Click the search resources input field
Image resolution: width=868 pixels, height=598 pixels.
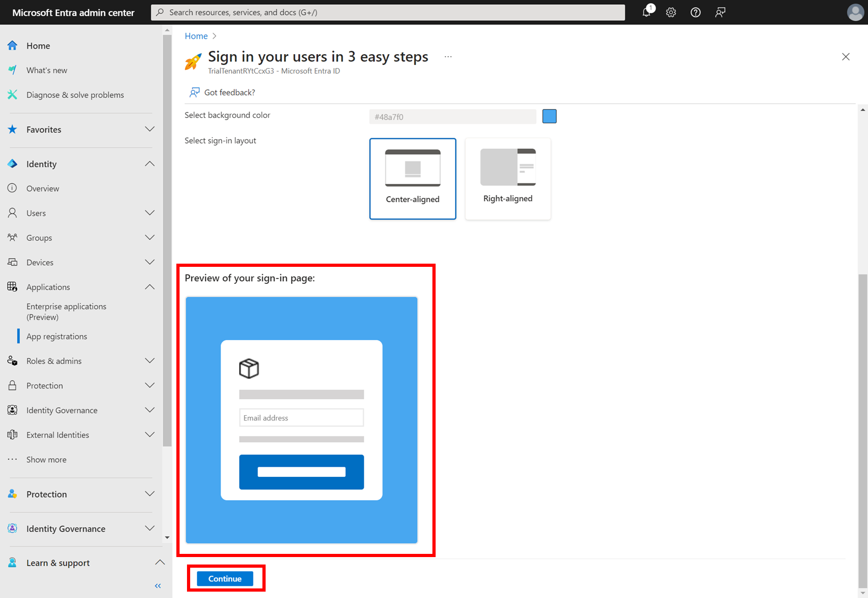point(388,12)
